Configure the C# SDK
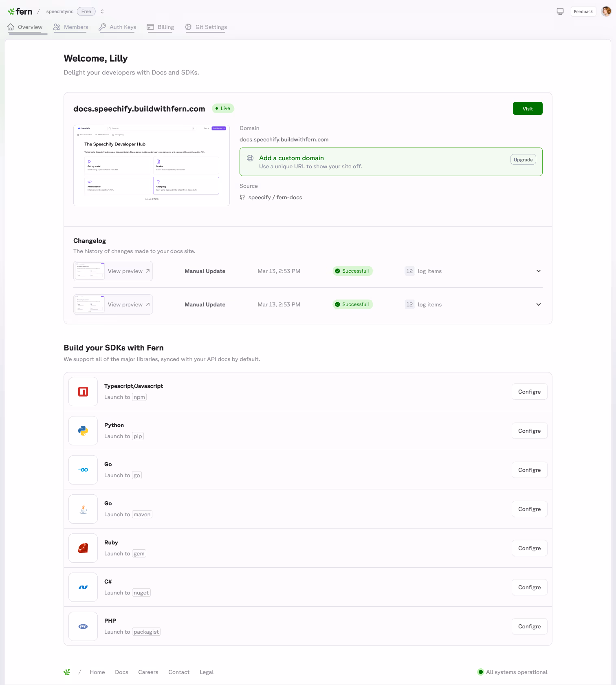 529,587
